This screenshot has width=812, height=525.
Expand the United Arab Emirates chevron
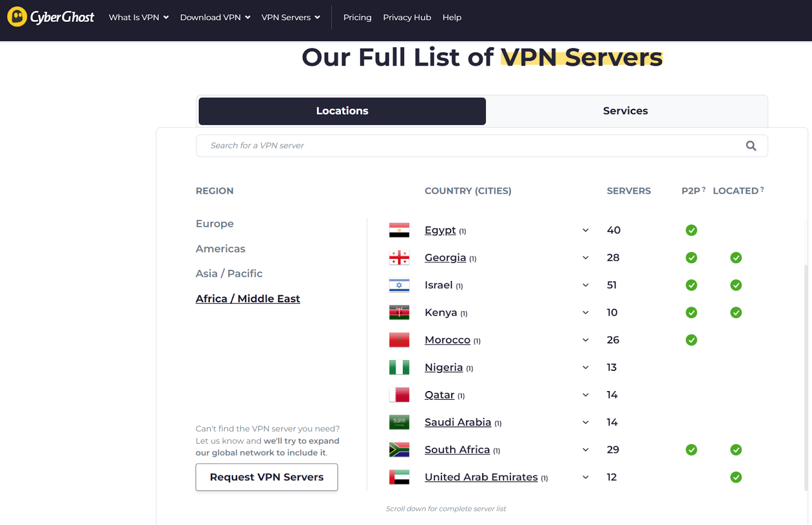(x=586, y=477)
